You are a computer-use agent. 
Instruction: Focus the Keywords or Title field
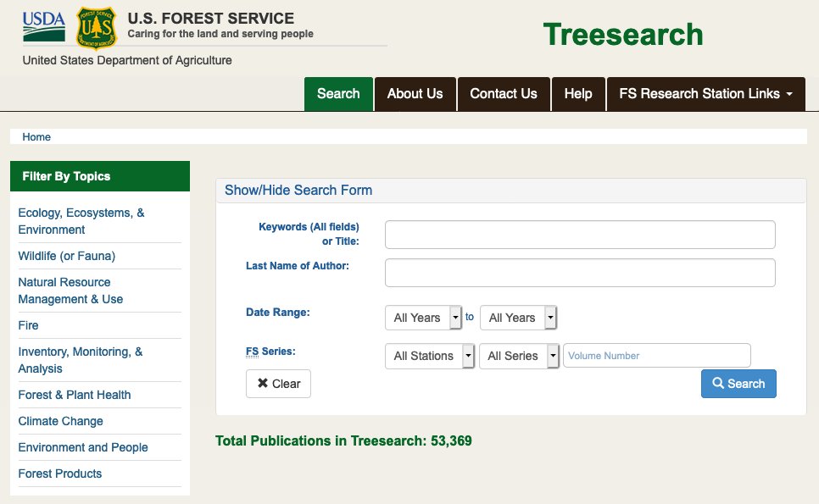click(580, 235)
